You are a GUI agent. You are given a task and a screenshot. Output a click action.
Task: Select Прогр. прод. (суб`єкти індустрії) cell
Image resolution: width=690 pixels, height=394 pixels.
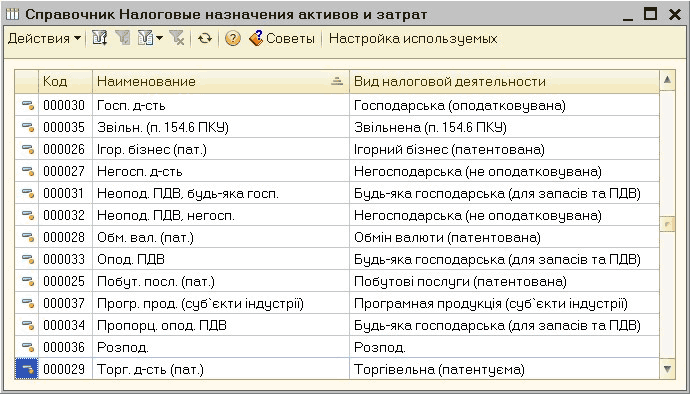click(221, 303)
